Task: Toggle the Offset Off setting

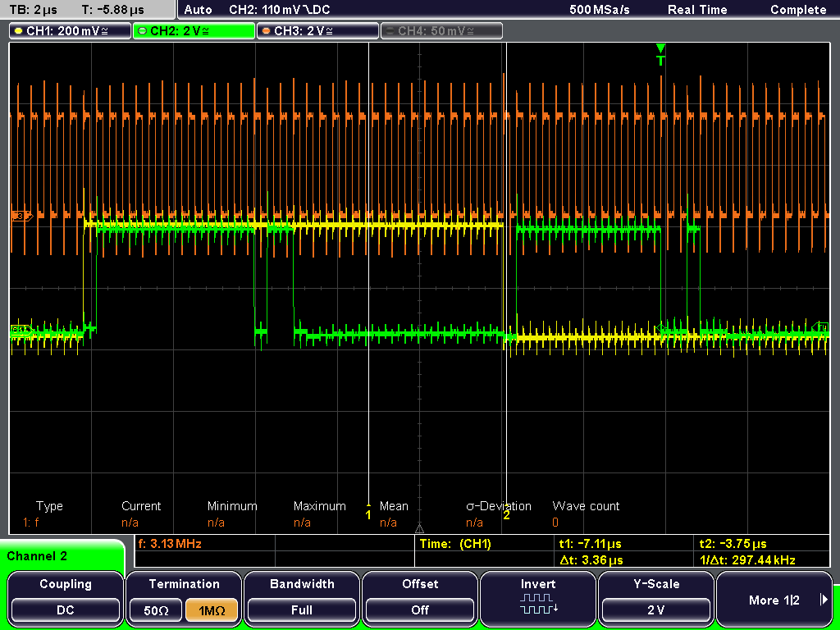Action: [420, 609]
